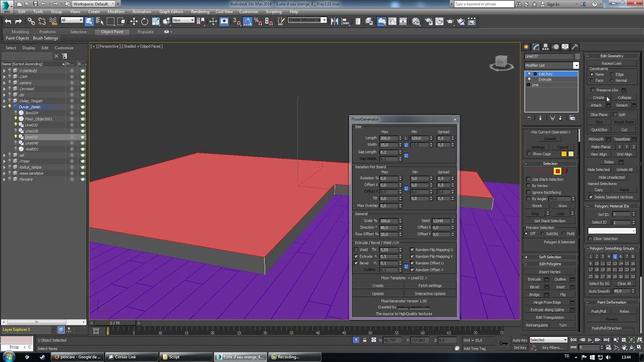The image size is (644, 362).
Task: Open the Scripting menu
Action: pos(274,12)
